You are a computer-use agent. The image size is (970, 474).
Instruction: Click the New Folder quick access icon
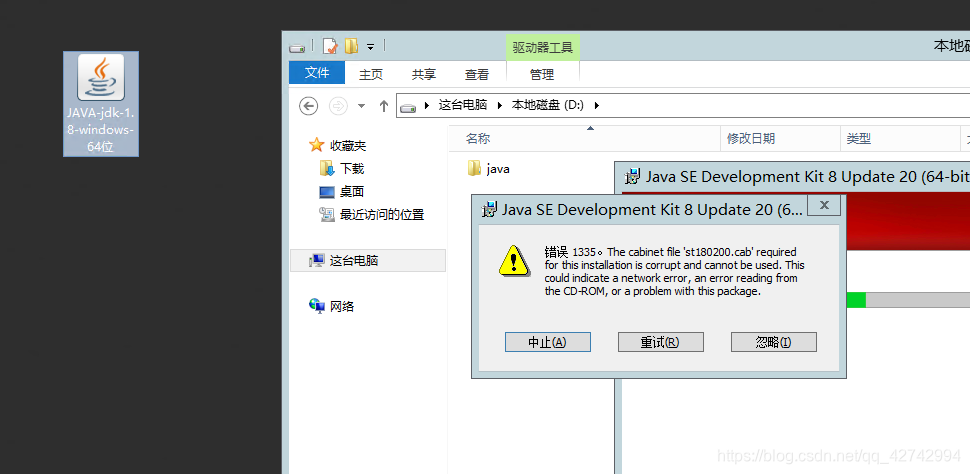pos(351,46)
